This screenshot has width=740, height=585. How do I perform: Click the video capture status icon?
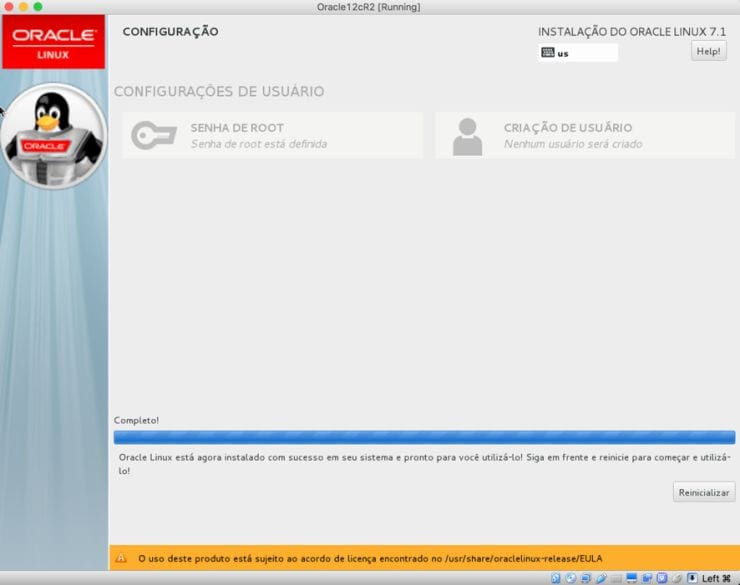(647, 578)
